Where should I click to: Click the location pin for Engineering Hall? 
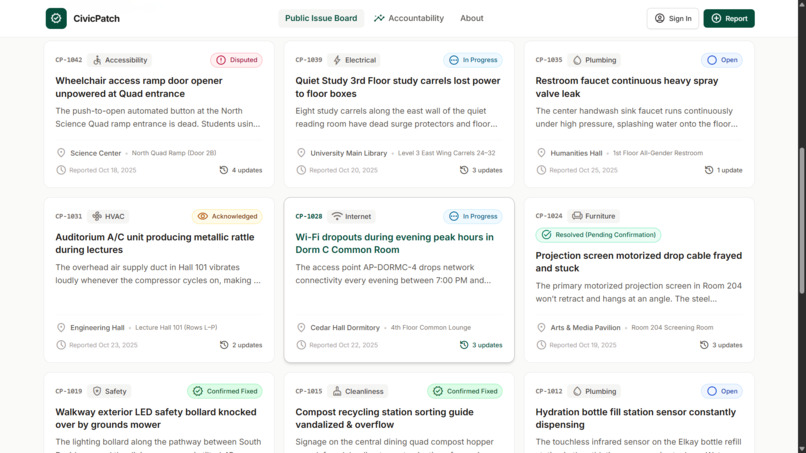click(x=61, y=328)
